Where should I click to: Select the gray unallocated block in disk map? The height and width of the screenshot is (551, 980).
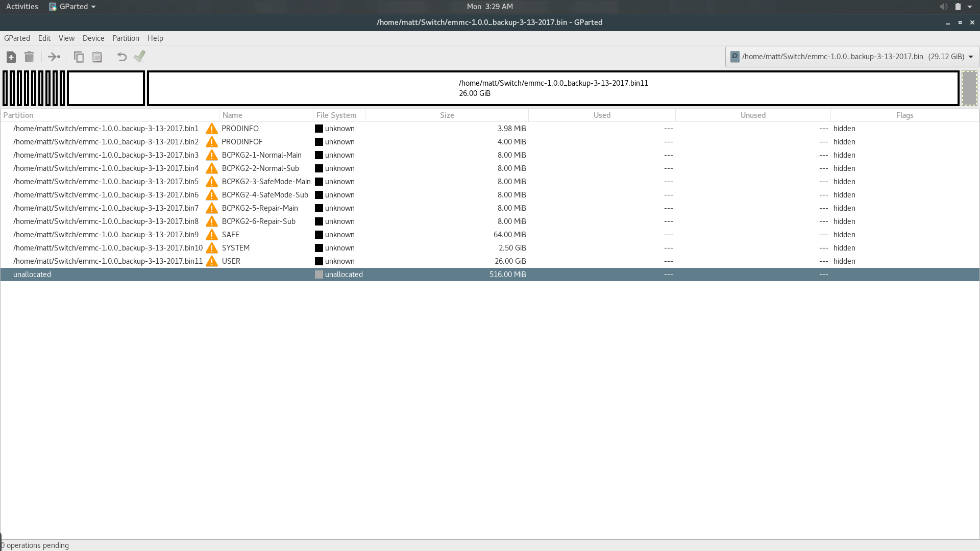[969, 88]
